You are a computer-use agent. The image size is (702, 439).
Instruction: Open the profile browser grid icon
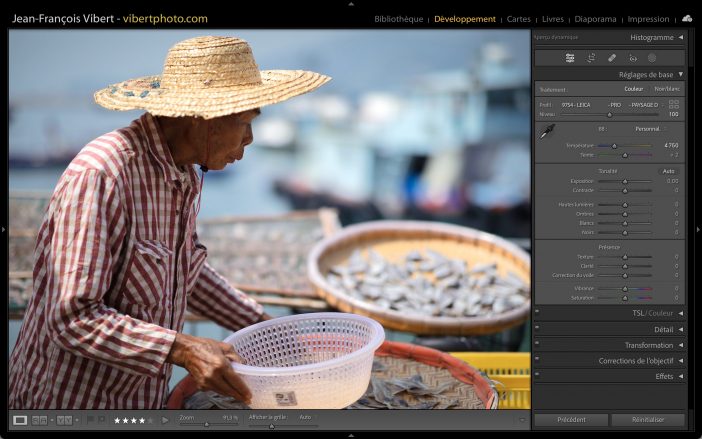click(x=674, y=104)
